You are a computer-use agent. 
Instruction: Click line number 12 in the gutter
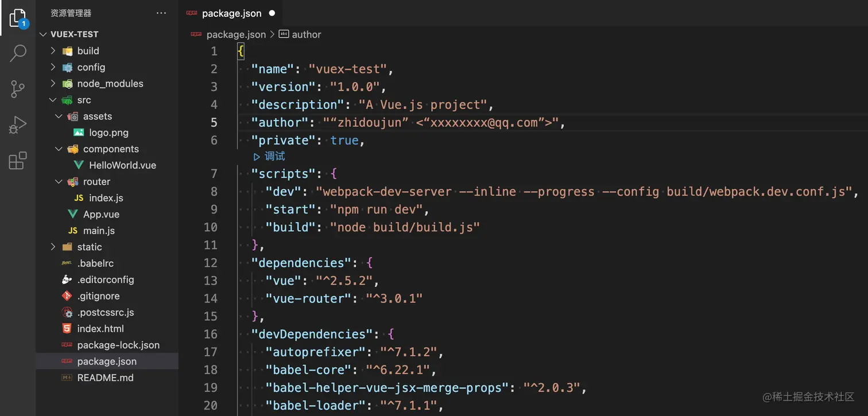[x=211, y=263]
